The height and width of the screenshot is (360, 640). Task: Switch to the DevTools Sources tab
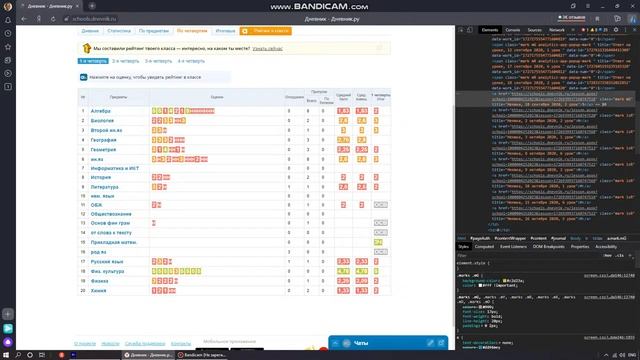534,30
